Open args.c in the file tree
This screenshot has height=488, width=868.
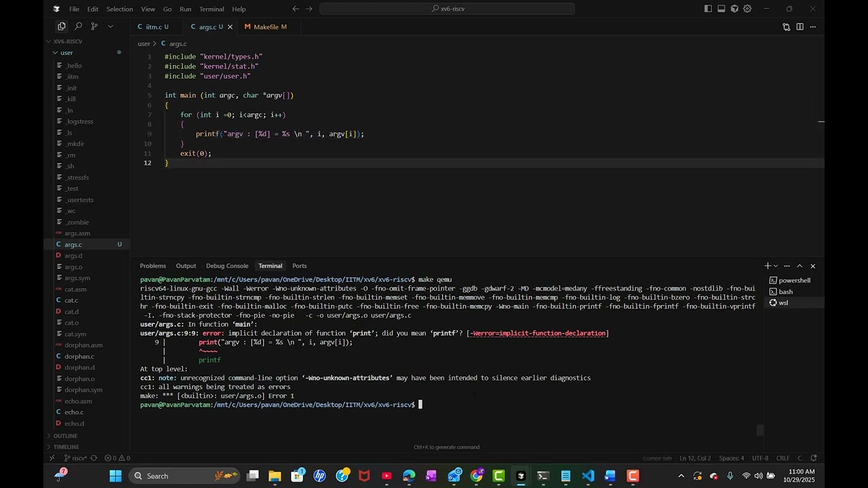73,245
